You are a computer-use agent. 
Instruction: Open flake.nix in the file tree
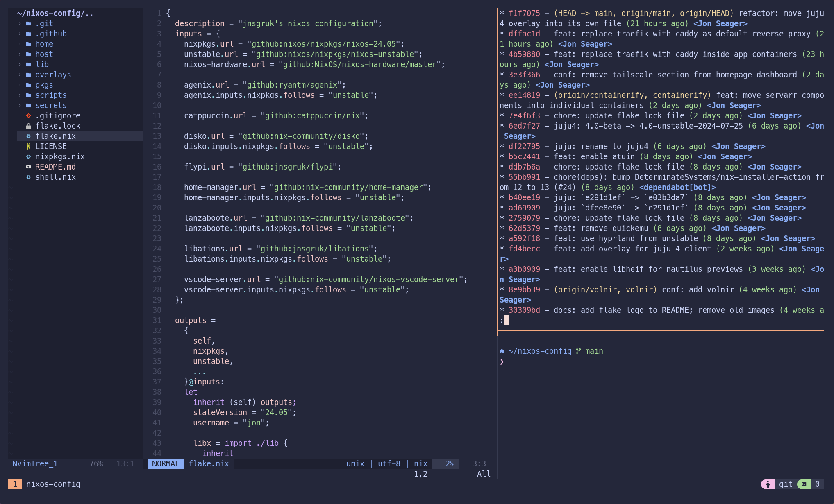pyautogui.click(x=55, y=136)
